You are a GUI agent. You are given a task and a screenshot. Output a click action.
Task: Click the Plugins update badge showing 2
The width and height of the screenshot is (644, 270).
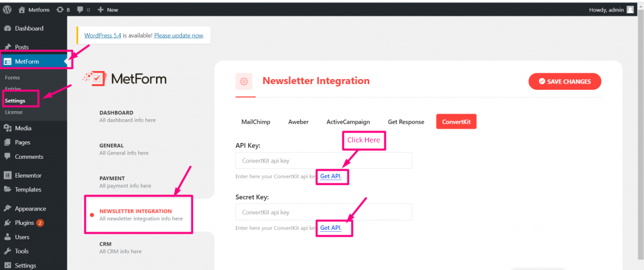tap(40, 223)
